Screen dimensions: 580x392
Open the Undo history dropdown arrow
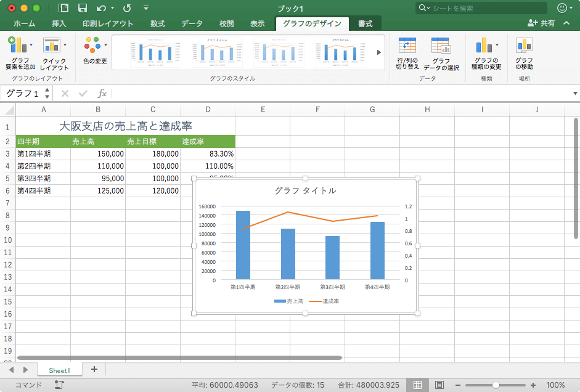click(112, 8)
